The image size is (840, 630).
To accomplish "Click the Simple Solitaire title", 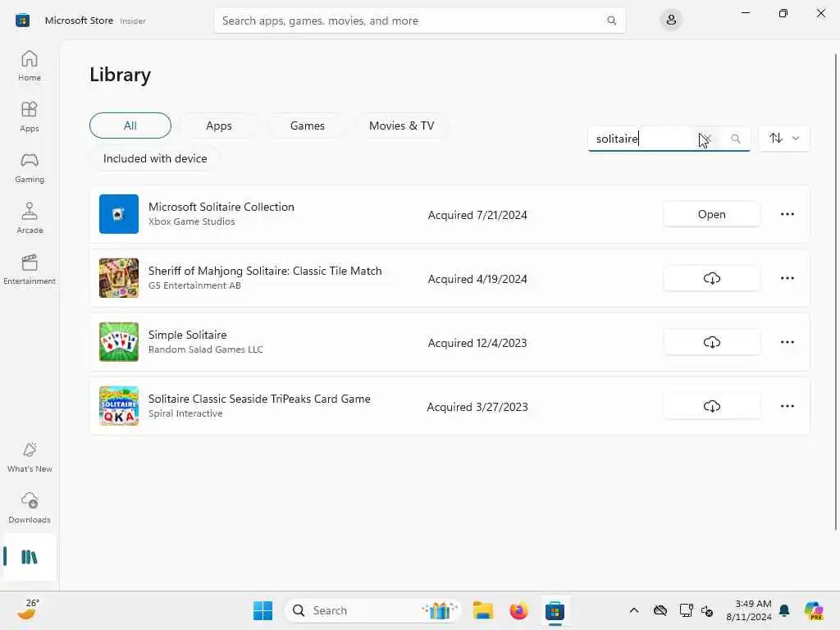I will click(188, 335).
